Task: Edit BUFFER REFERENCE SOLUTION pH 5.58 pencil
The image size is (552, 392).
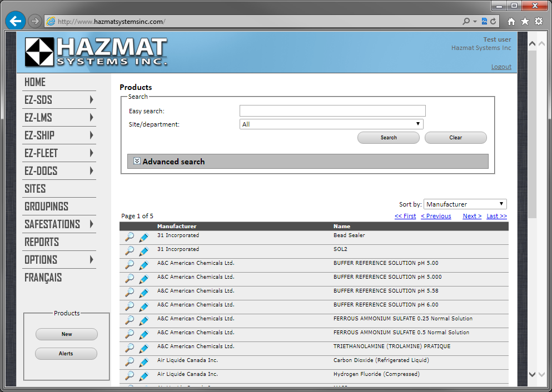Action: point(143,293)
